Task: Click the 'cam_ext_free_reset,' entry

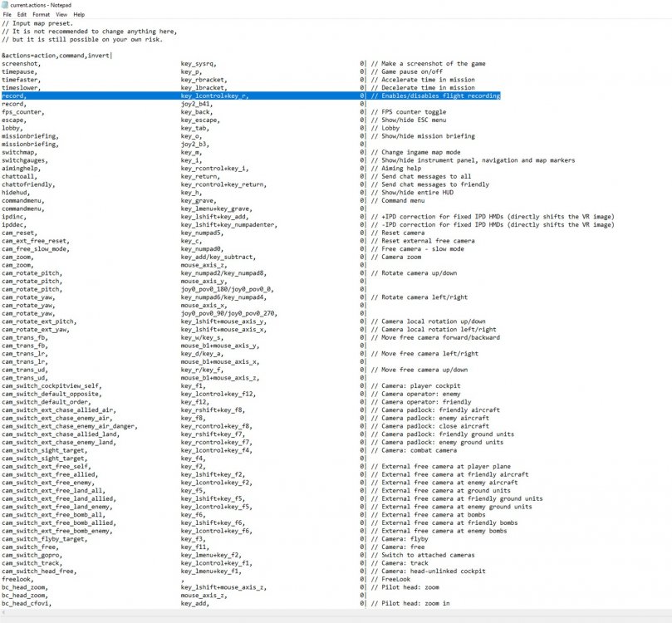Action: click(x=36, y=241)
